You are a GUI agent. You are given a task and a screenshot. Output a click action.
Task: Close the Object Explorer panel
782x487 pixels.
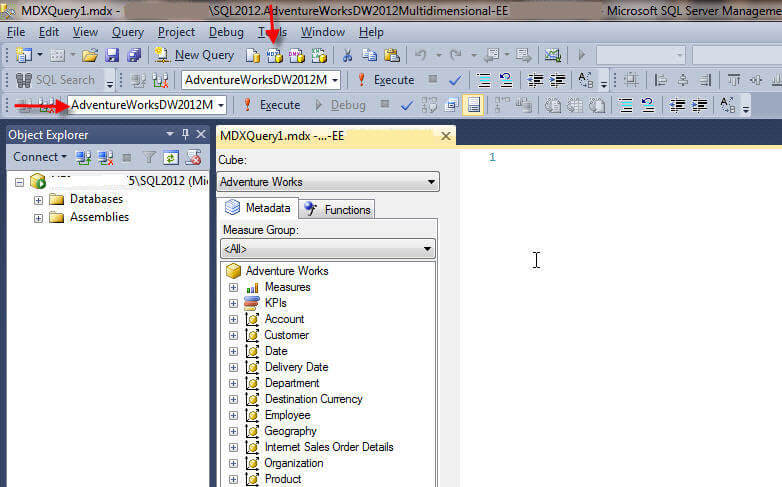pyautogui.click(x=201, y=134)
